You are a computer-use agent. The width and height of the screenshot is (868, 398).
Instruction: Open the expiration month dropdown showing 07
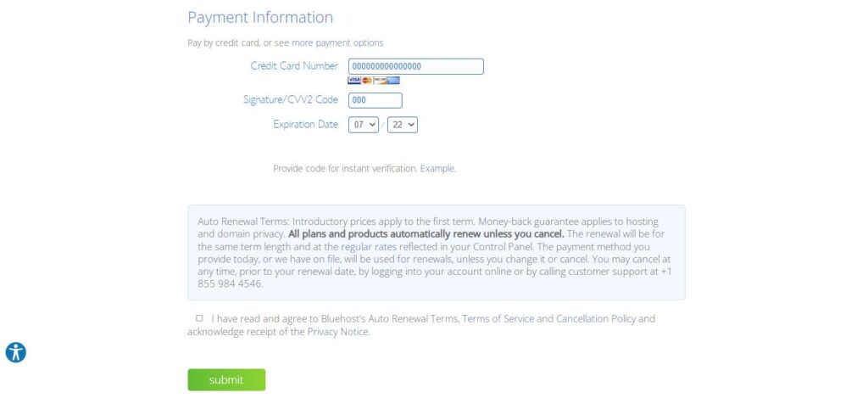(x=364, y=125)
